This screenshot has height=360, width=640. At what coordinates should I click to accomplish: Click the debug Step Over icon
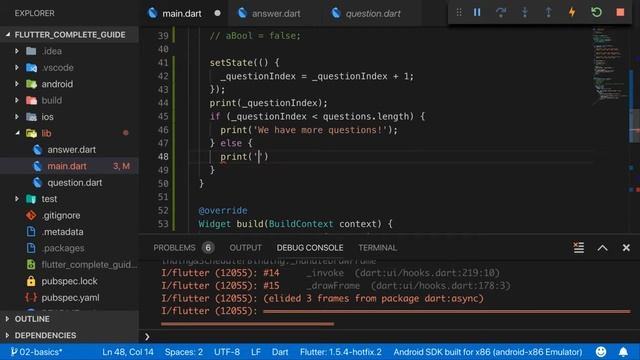point(501,12)
